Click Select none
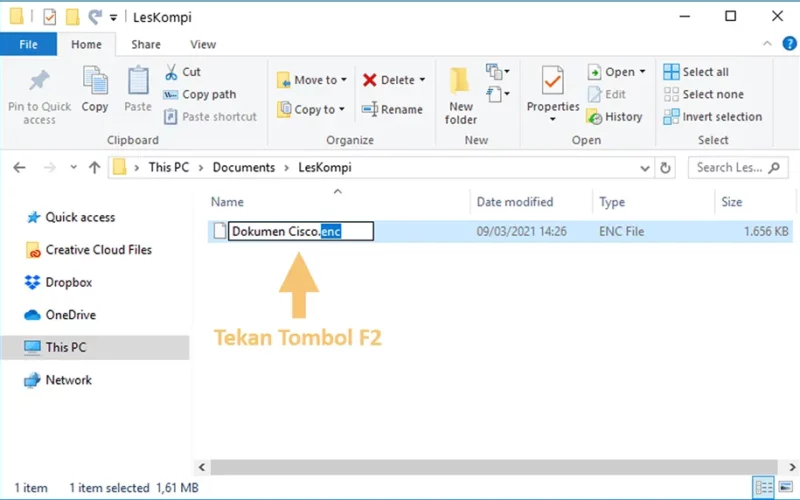 704,94
